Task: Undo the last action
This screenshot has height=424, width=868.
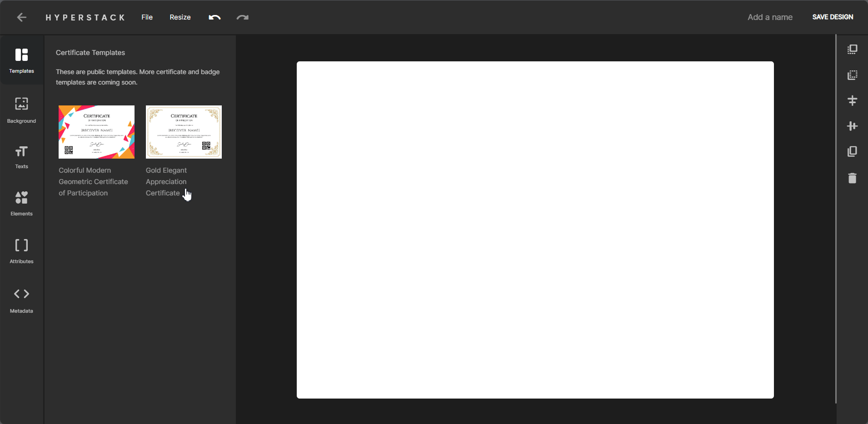Action: coord(215,17)
